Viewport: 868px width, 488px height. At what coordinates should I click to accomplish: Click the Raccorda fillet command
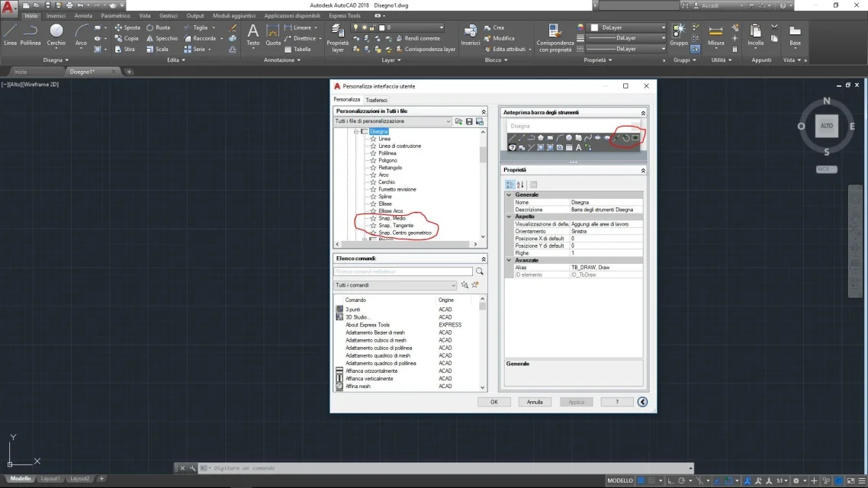tap(200, 38)
